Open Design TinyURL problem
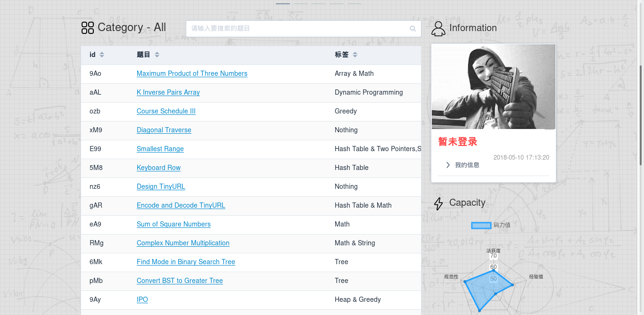Screen dimensions: 644x315 tap(161, 186)
